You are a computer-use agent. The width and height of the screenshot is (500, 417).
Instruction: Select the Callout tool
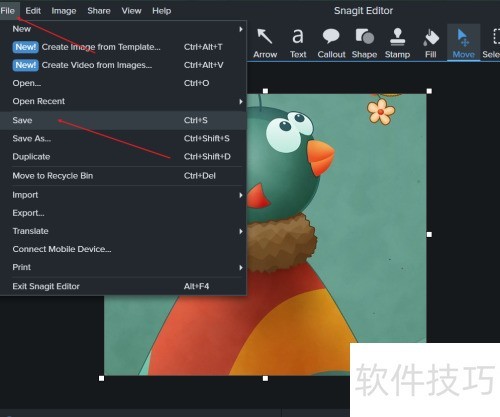pyautogui.click(x=331, y=43)
